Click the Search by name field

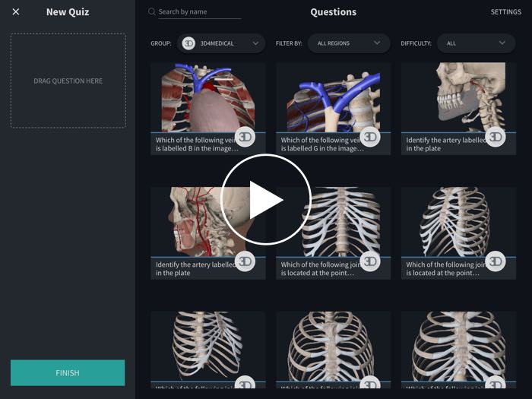[199, 12]
